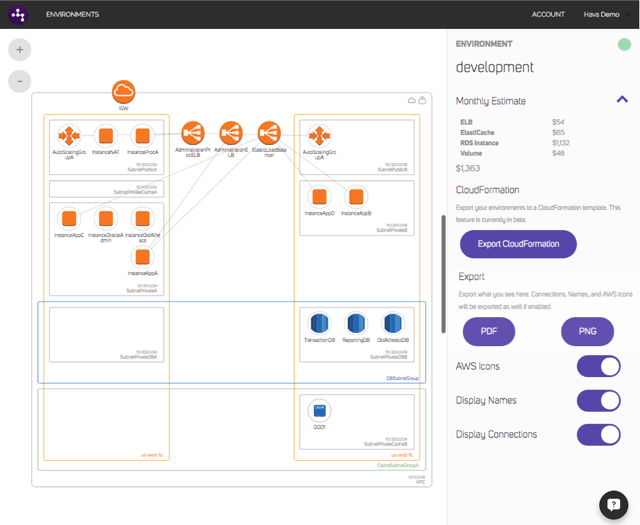Click the Hava logo icon
The image size is (640, 525).
coord(18,15)
